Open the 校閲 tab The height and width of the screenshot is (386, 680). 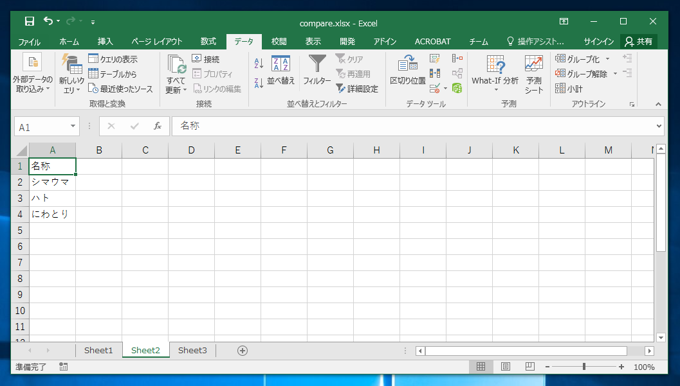click(x=279, y=42)
